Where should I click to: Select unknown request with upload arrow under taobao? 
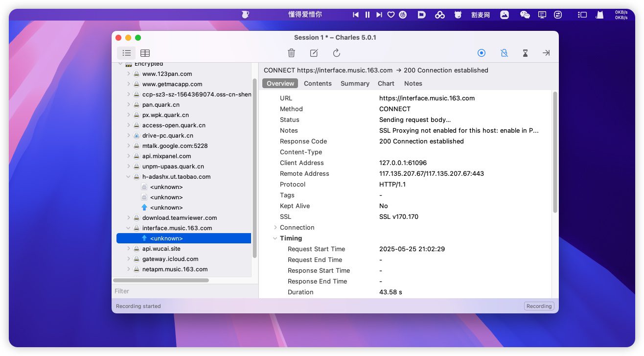166,208
